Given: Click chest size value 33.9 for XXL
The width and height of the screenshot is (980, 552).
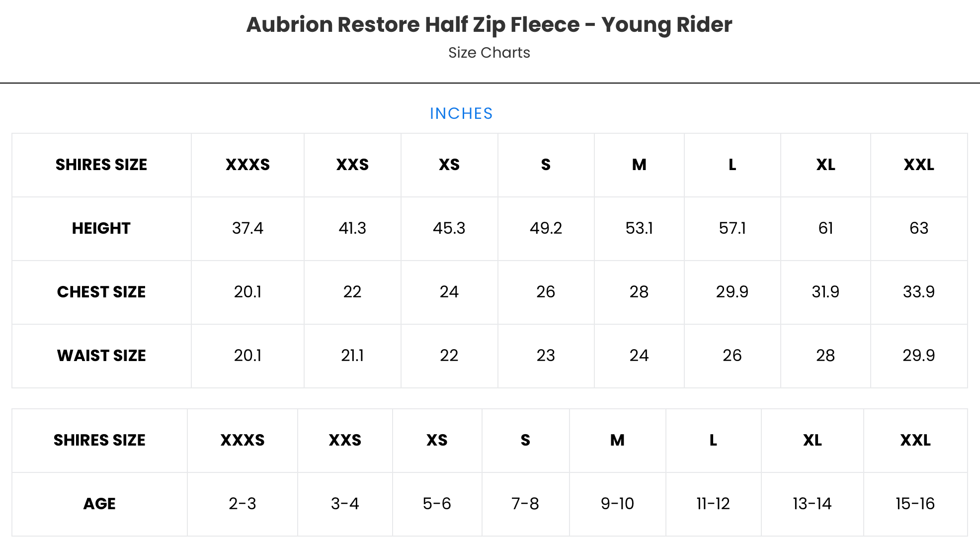Looking at the screenshot, I should [x=918, y=292].
